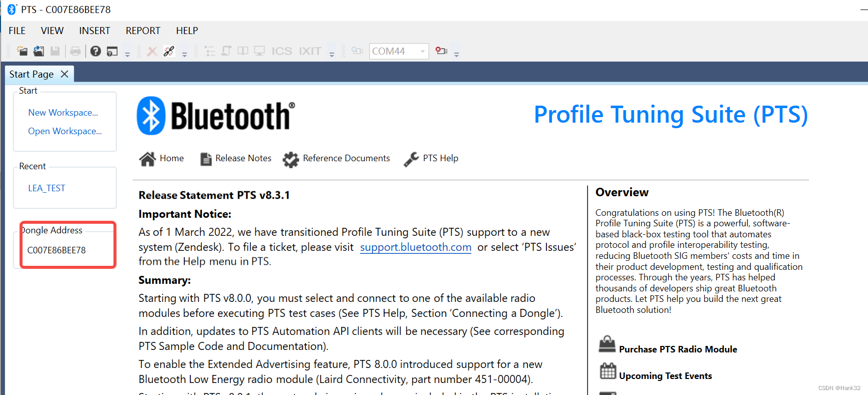Click the Release Notes document icon

(206, 159)
